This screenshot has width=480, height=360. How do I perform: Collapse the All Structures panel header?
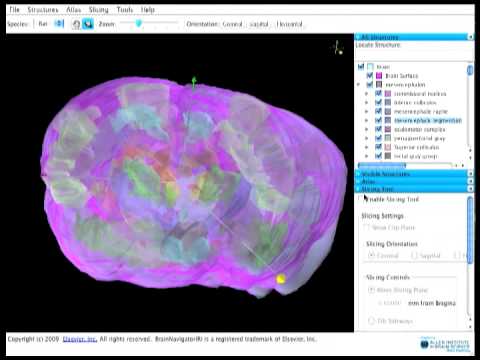coord(412,37)
